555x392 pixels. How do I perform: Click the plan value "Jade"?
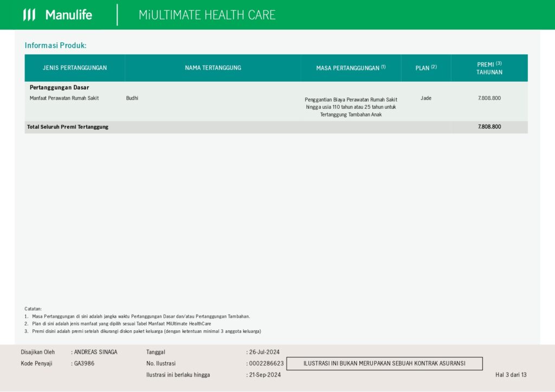point(426,98)
